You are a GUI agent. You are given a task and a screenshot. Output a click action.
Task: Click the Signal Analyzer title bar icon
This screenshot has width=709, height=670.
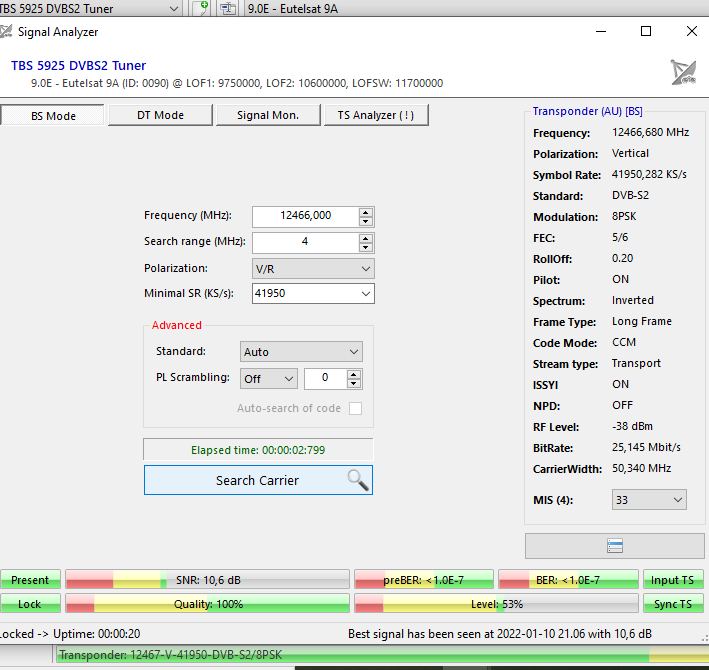coord(5,32)
